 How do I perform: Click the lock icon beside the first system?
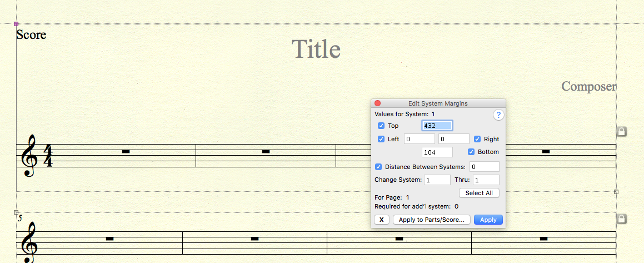(622, 131)
